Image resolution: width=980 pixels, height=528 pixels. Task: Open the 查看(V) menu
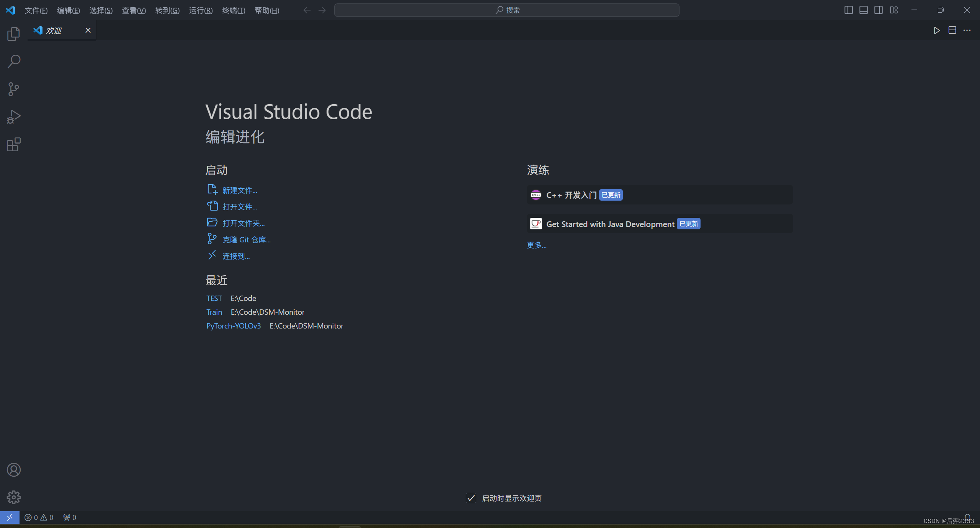click(134, 10)
